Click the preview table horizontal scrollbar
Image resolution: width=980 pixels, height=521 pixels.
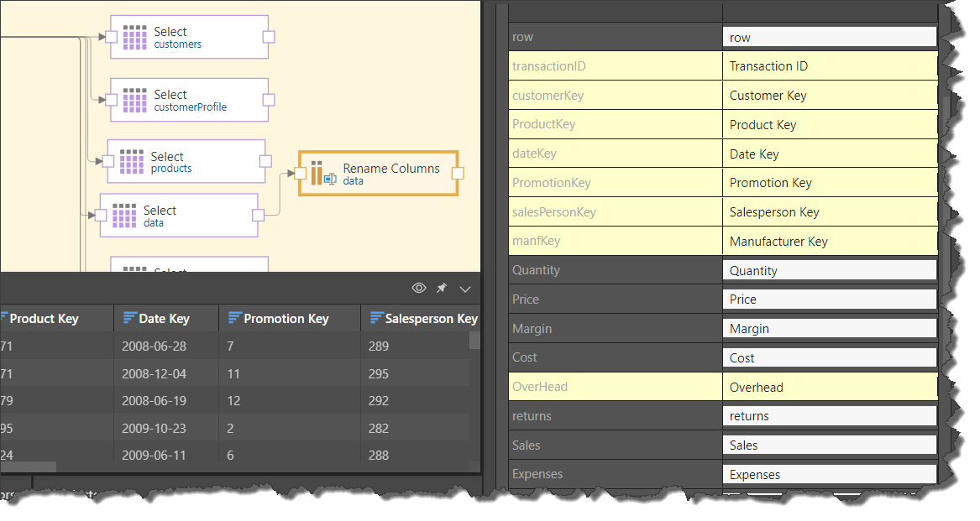29,466
